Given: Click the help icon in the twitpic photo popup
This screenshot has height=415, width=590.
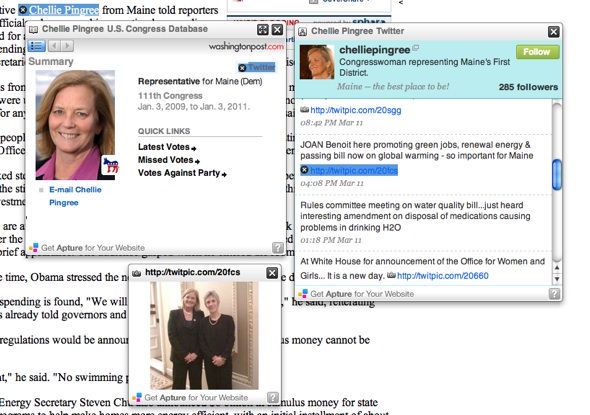Looking at the screenshot, I should pyautogui.click(x=273, y=397).
